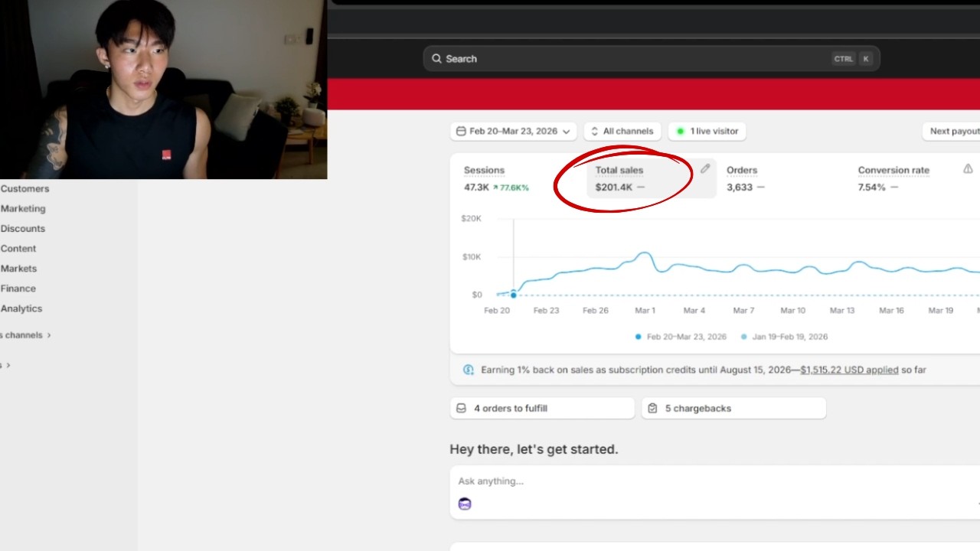This screenshot has height=551, width=980.
Task: Open Marketing in the sidebar
Action: 23,208
